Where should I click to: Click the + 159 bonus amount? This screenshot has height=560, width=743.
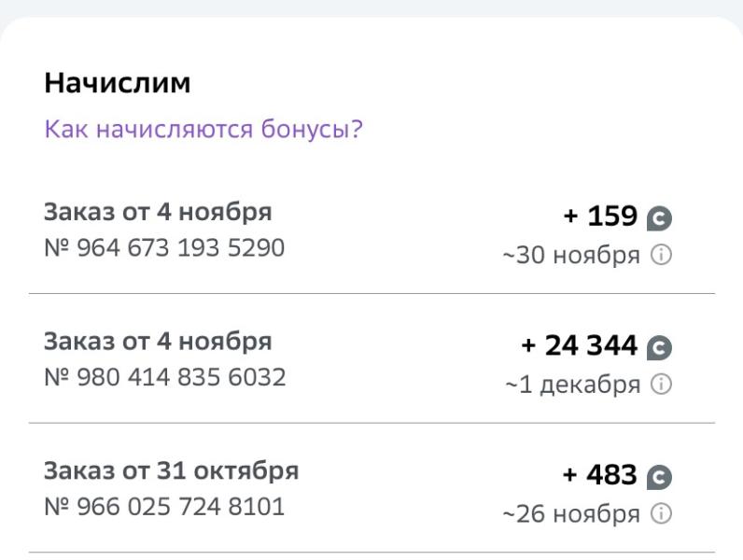point(600,216)
